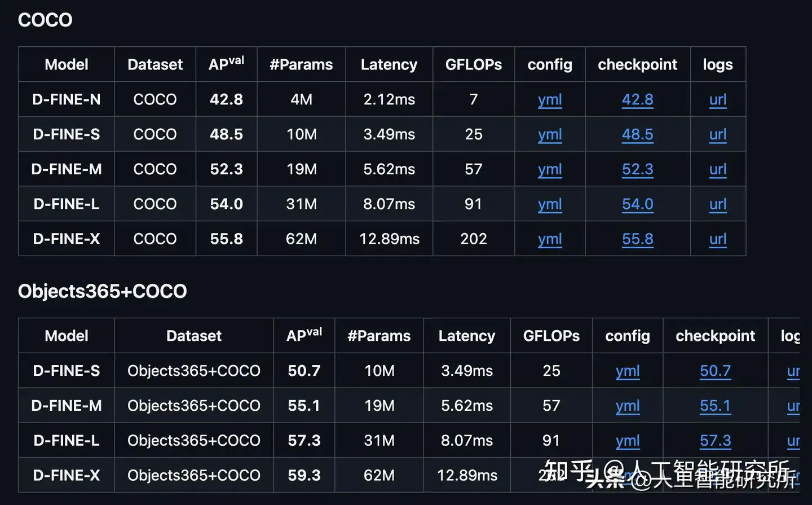Select the D-FINE-N model name cell
The height and width of the screenshot is (505, 812).
[x=67, y=99]
